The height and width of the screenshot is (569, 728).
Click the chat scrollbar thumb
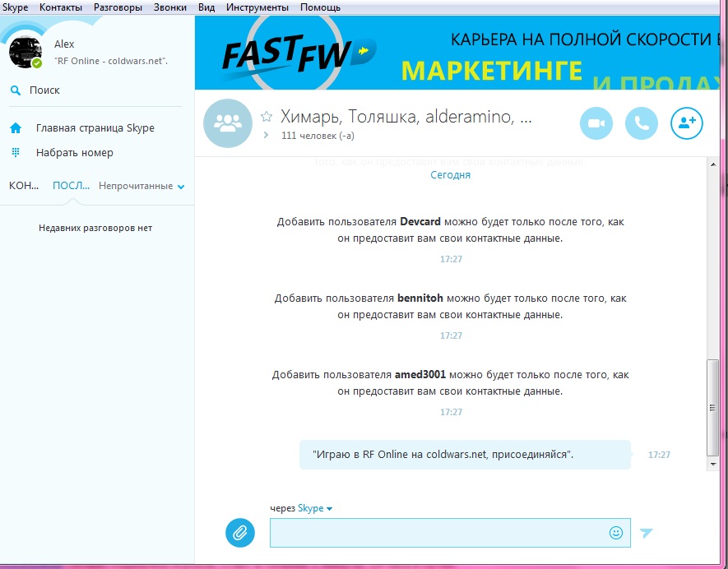click(712, 408)
